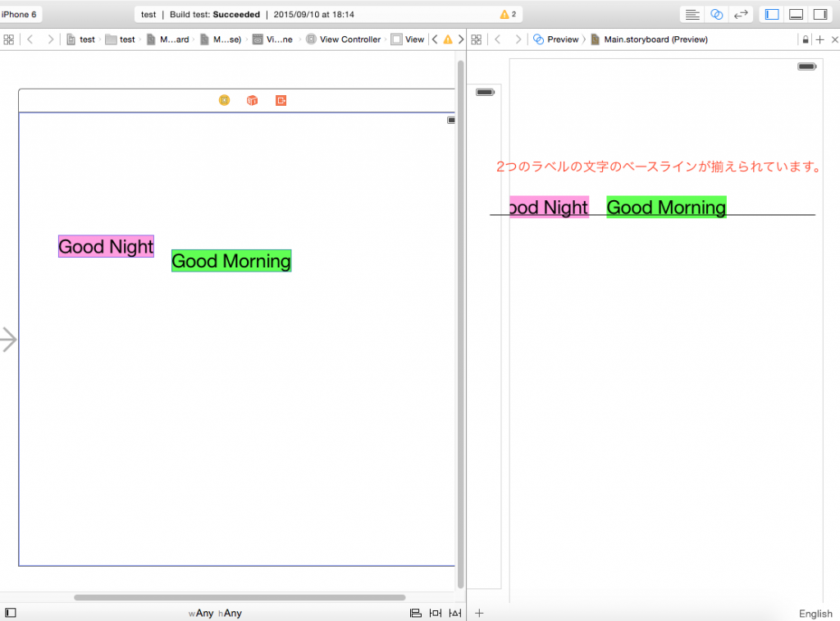
Task: Open the Assistant editor
Action: [716, 15]
